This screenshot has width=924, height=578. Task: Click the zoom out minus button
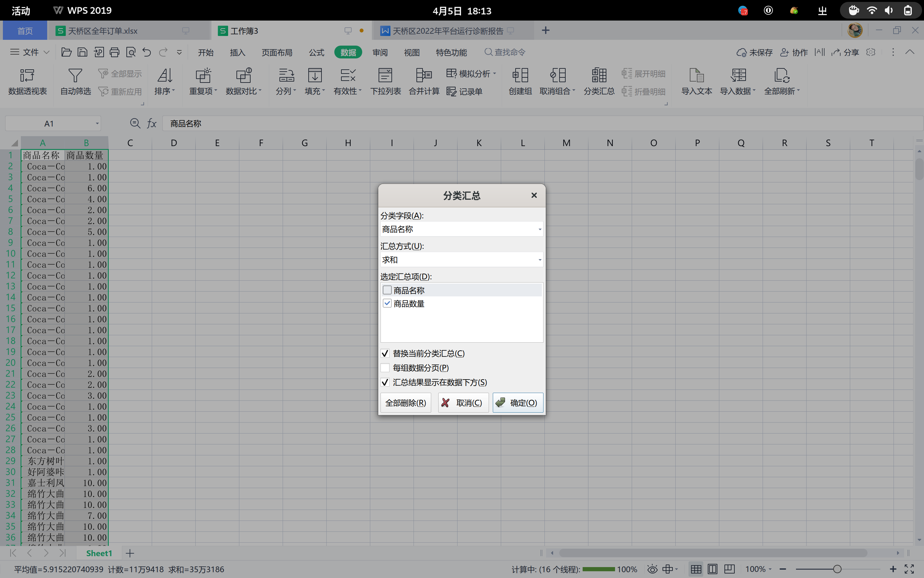coord(783,569)
